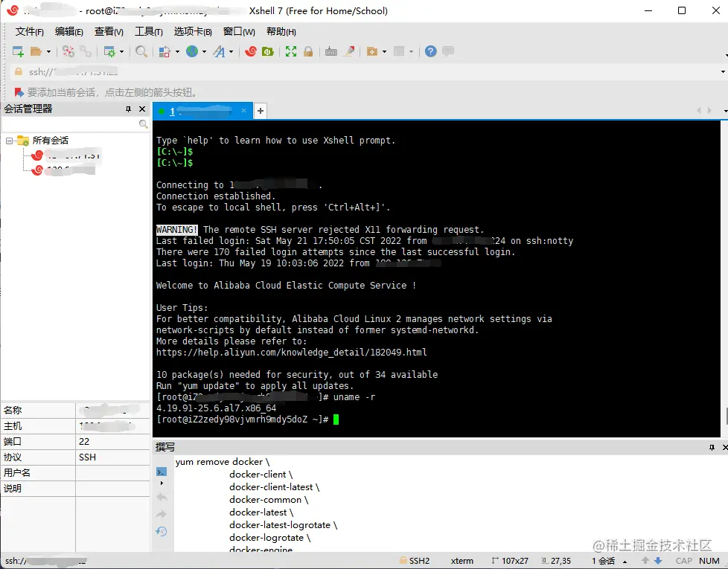Click the feedback speech bubble toolbar icon
This screenshot has width=728, height=569.
(448, 51)
